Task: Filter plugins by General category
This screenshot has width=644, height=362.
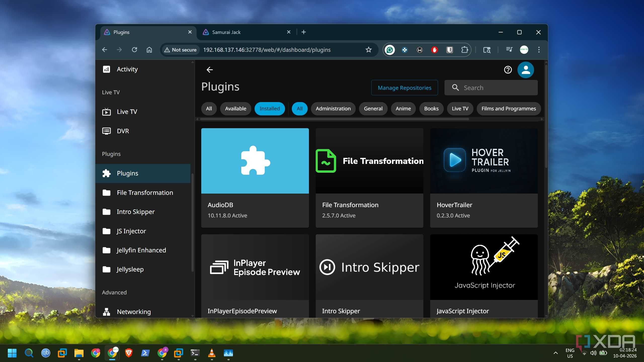Action: click(373, 109)
